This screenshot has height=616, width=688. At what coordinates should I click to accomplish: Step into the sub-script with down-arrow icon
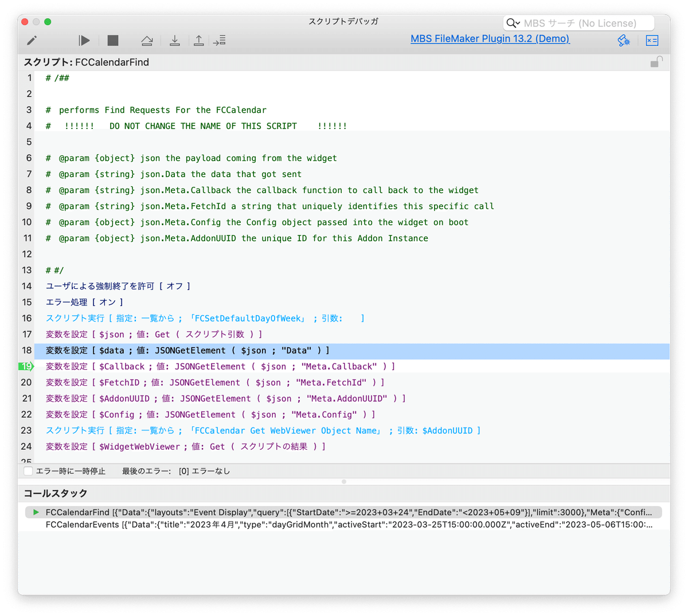click(175, 40)
